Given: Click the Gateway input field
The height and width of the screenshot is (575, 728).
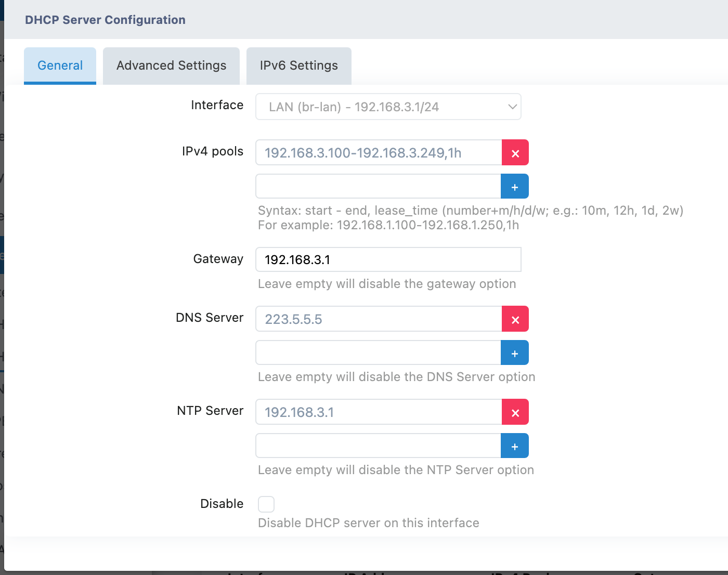Looking at the screenshot, I should click(x=387, y=259).
